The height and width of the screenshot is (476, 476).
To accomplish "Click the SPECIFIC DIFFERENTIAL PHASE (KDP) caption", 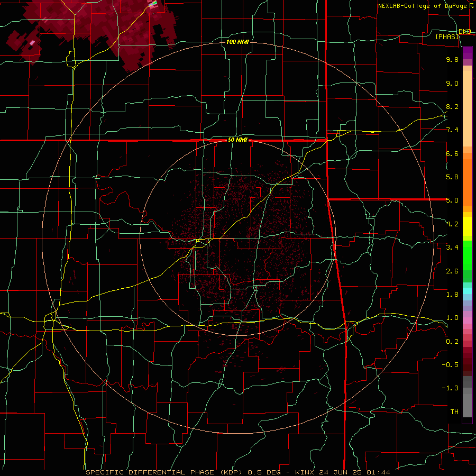I will pyautogui.click(x=164, y=472).
